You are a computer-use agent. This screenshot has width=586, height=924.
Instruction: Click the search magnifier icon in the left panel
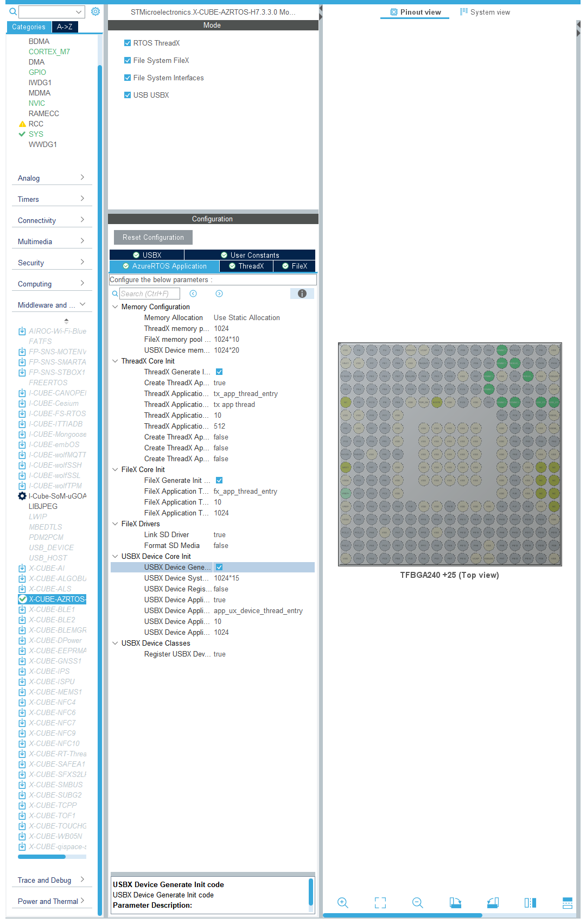click(13, 11)
